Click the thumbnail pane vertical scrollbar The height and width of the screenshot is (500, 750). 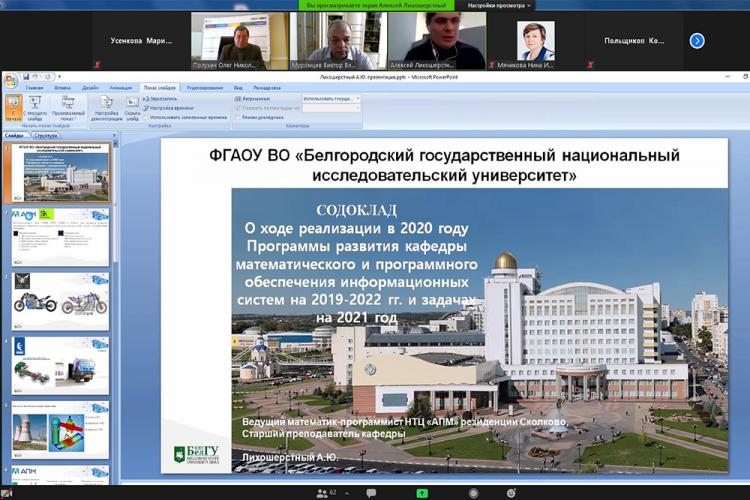coord(115,311)
